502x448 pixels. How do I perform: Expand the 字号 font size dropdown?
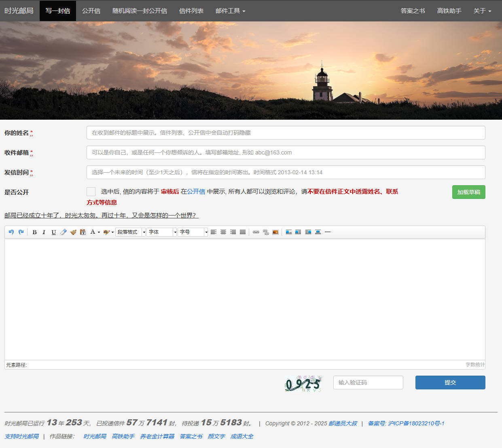193,232
